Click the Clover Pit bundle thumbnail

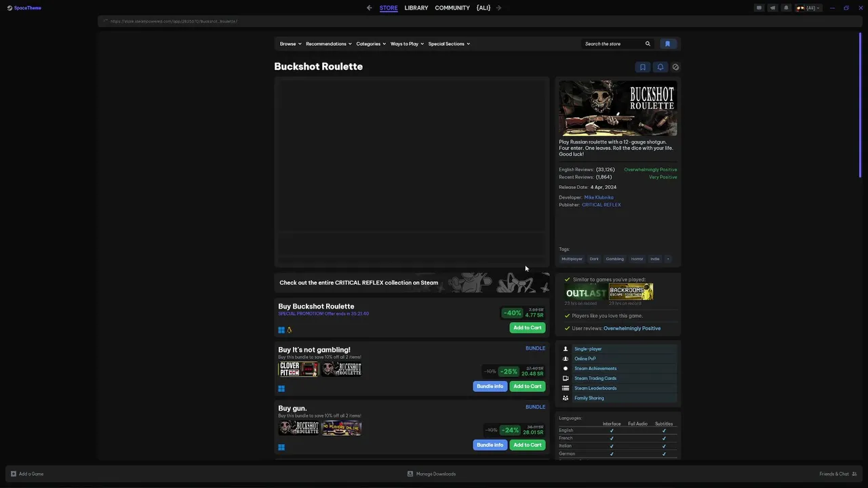tap(298, 369)
